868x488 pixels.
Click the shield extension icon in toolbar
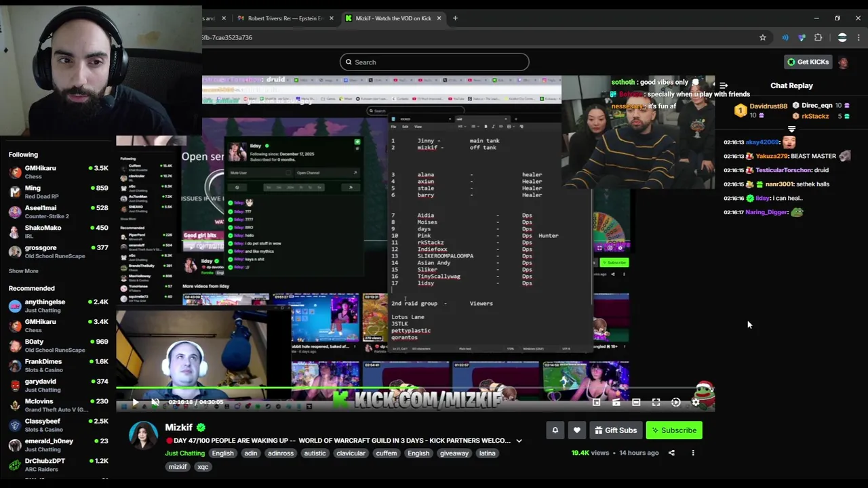(x=802, y=38)
